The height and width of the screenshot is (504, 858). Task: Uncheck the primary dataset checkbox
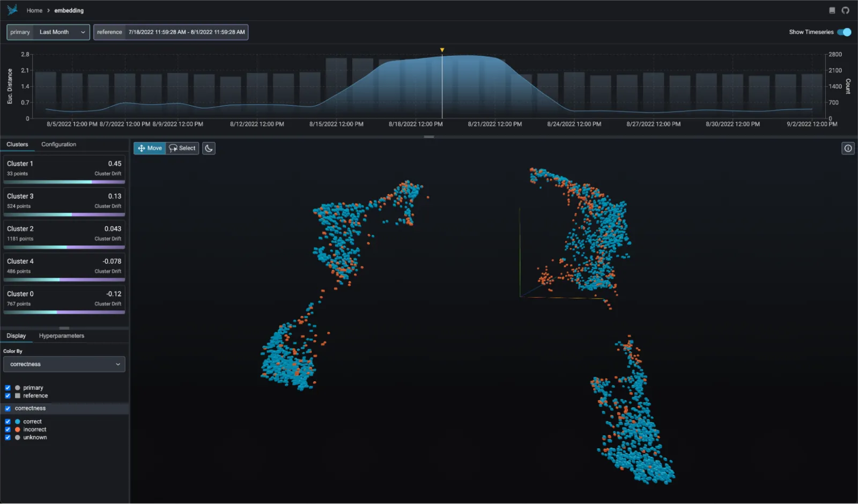[x=8, y=387]
